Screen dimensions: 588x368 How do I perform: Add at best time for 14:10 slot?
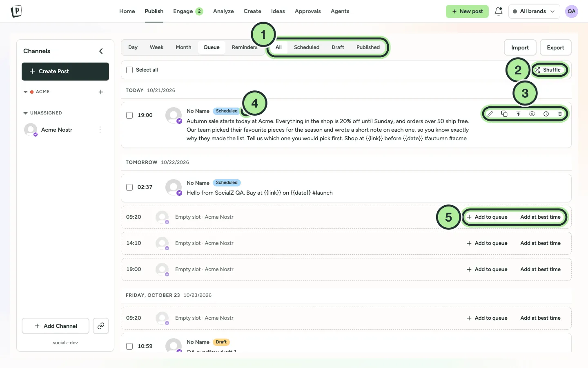click(540, 243)
